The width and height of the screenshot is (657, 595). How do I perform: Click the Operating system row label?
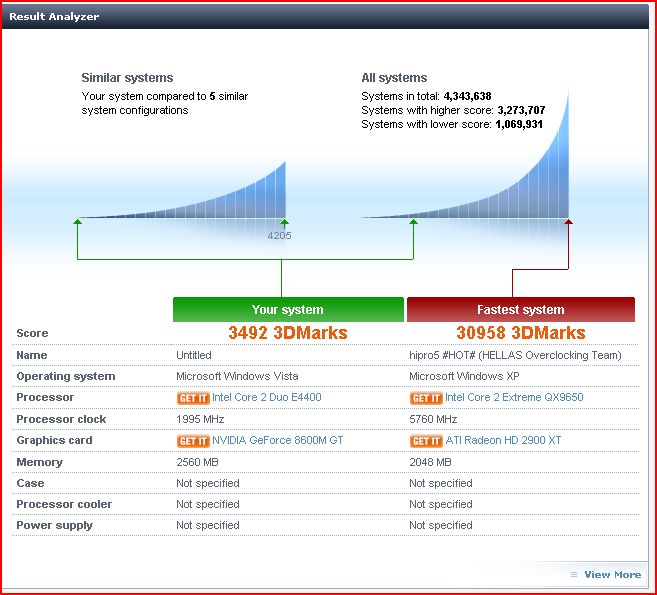(66, 377)
